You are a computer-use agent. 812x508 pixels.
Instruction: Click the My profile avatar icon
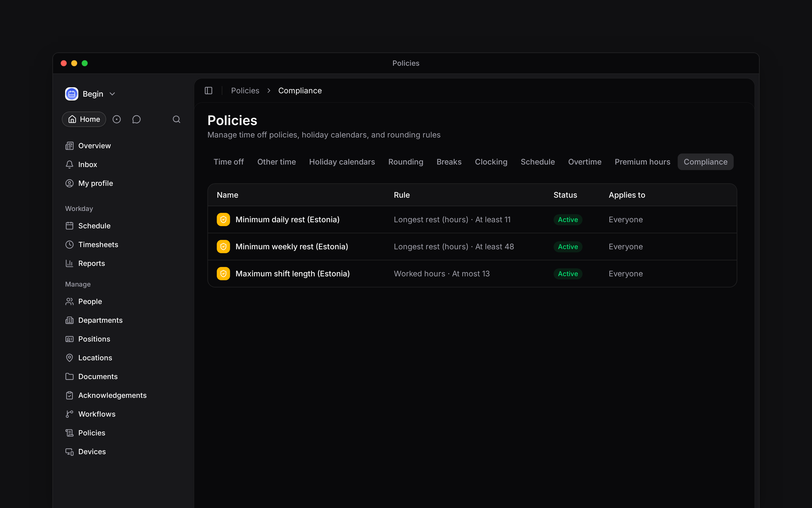pyautogui.click(x=70, y=183)
